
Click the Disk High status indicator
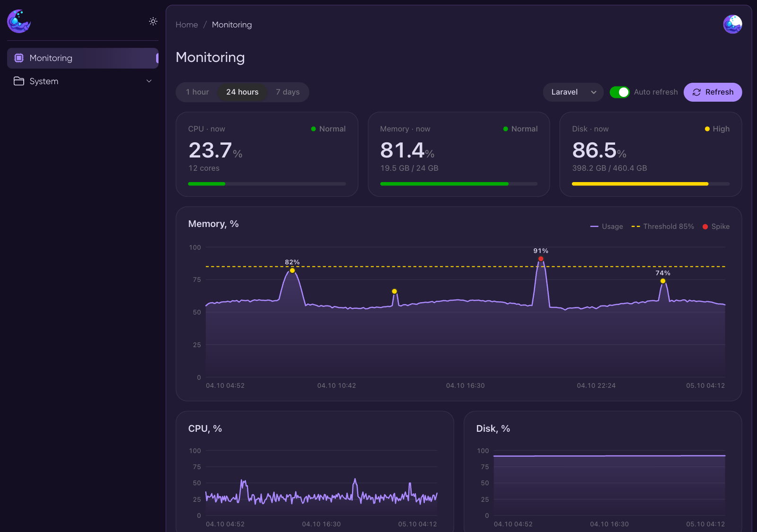717,129
